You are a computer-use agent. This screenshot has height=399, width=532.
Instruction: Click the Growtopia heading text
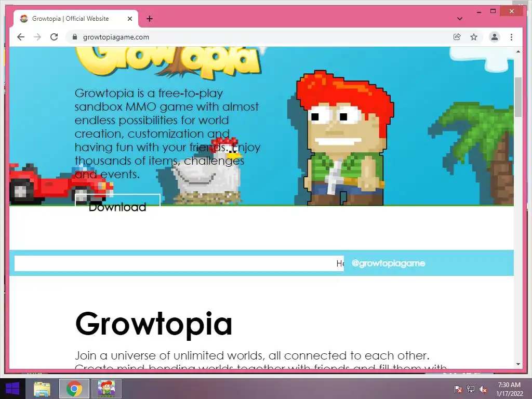point(154,324)
